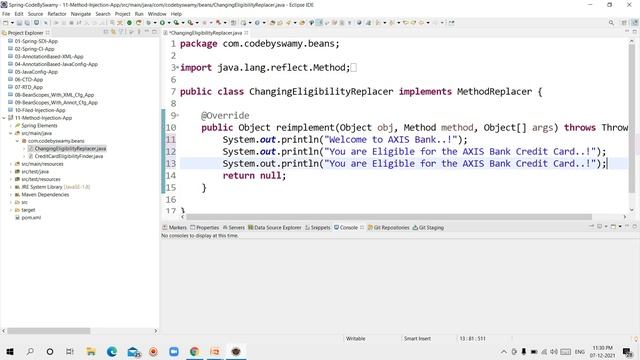Expand the target folder
This screenshot has width=640, height=360.
point(11,210)
